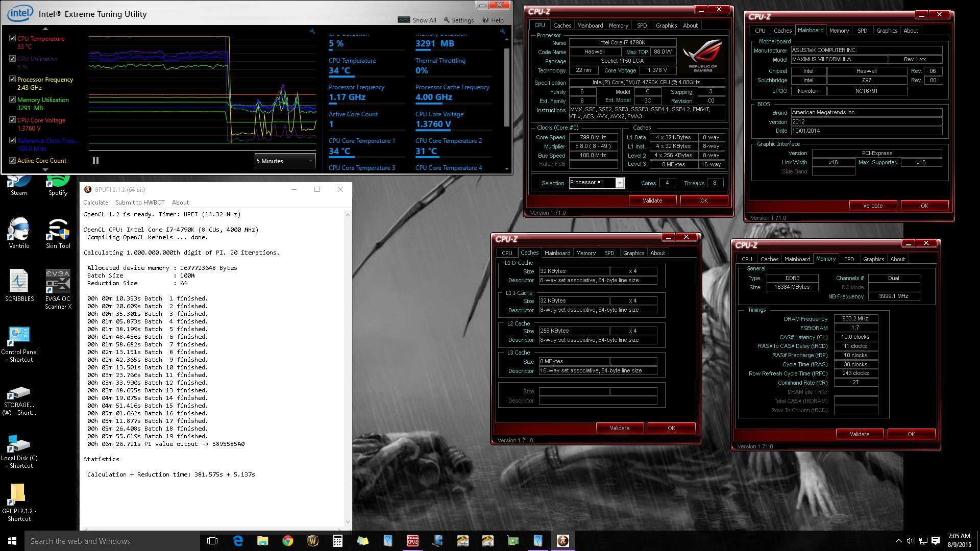Uncheck the Memory Utilization graph checkbox

click(12, 99)
